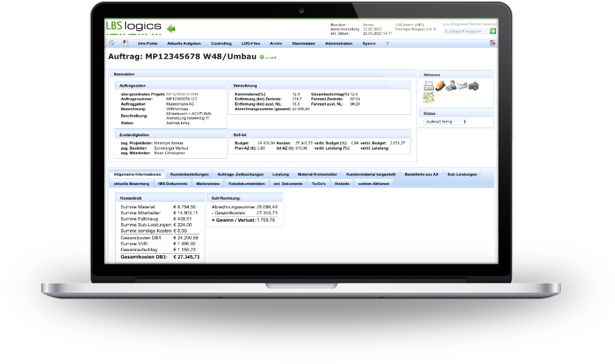Click the envelope mail icon under Aktionen
Image resolution: width=615 pixels, height=364 pixels.
pos(462,85)
